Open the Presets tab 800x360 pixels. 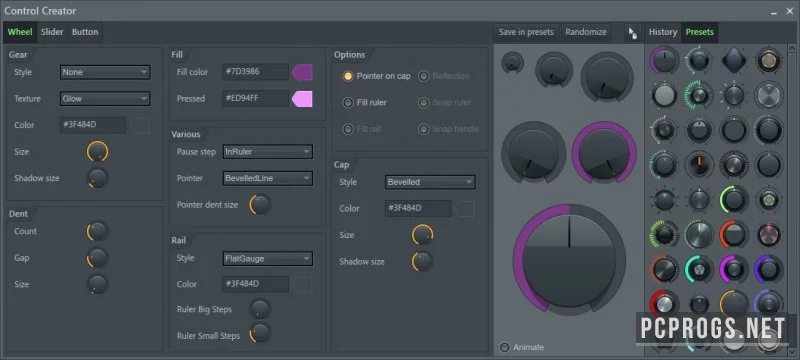pyautogui.click(x=699, y=32)
